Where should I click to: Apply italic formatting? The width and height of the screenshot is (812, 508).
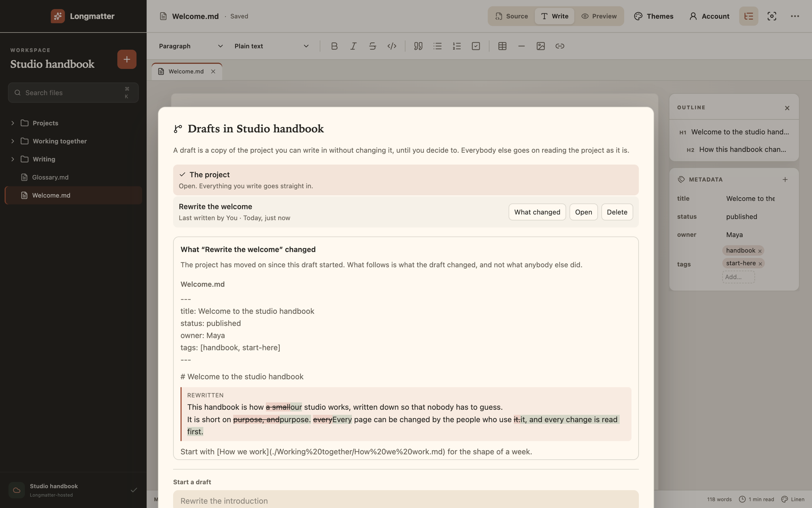click(353, 46)
